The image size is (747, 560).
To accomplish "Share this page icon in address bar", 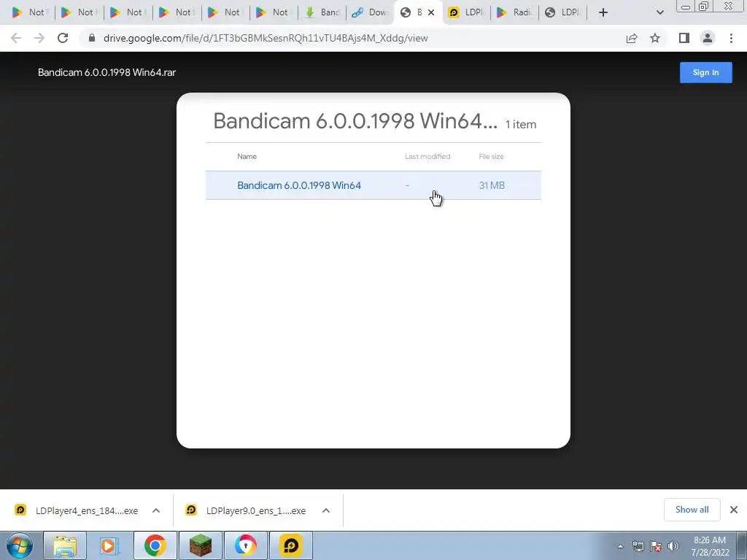I will pyautogui.click(x=632, y=38).
